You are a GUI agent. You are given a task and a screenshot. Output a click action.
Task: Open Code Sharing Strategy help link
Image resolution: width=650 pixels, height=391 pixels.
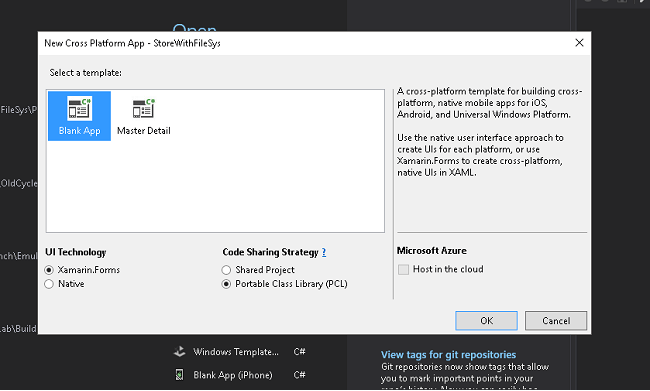(x=324, y=252)
